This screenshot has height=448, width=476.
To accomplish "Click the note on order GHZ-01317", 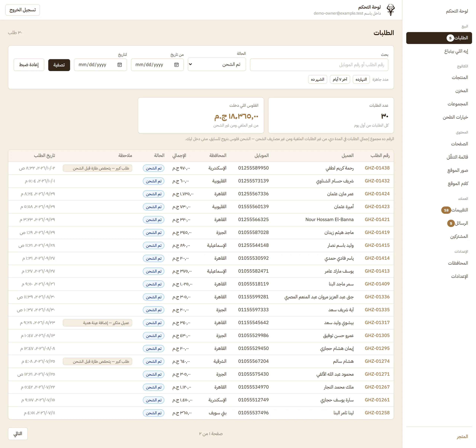I will [97, 323].
